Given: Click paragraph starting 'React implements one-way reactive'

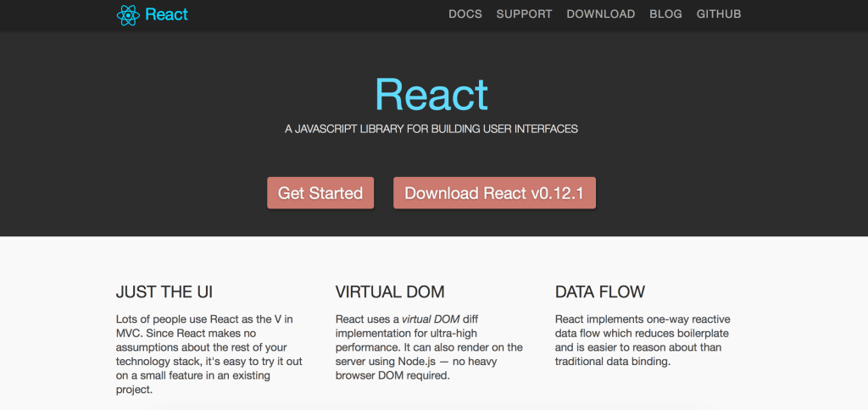Looking at the screenshot, I should (643, 341).
